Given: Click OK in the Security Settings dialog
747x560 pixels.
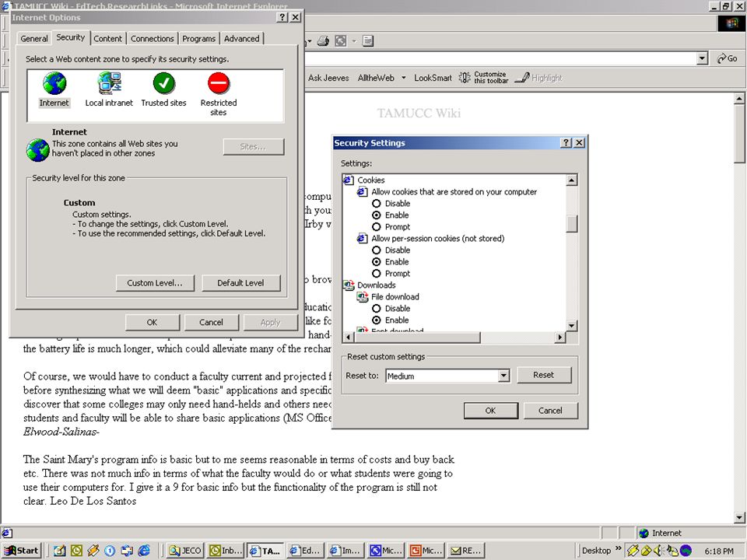Looking at the screenshot, I should pyautogui.click(x=491, y=411).
